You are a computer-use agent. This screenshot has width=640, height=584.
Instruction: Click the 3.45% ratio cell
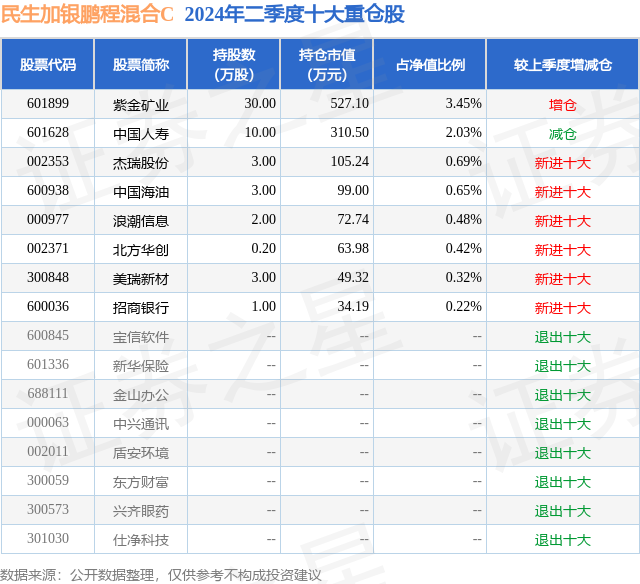click(463, 104)
